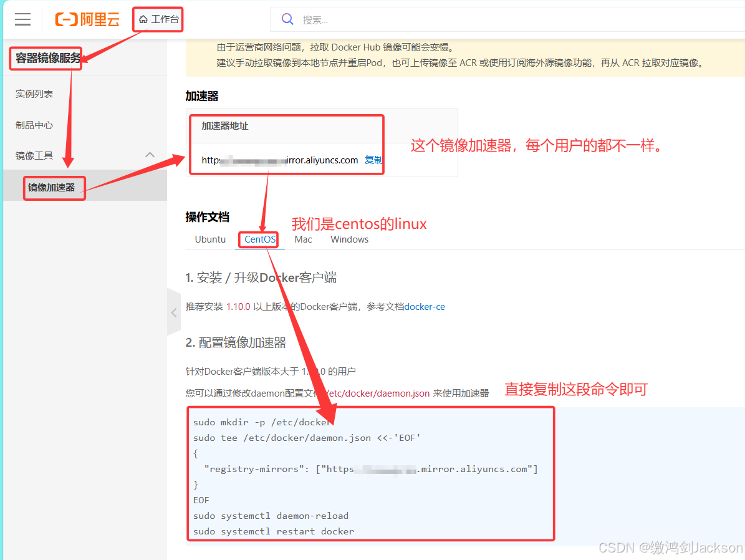Click the 容器镜像服务 sidebar title
Viewport: 745px width, 560px height.
48,58
